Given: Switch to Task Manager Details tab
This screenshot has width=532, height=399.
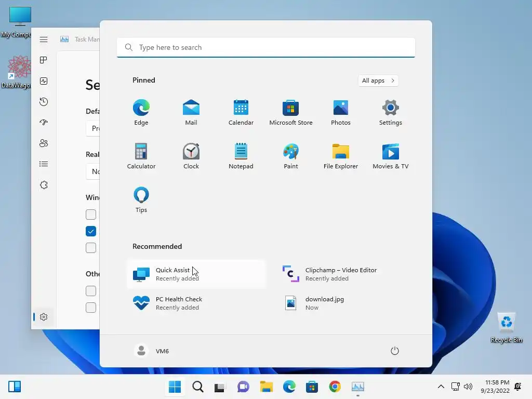Looking at the screenshot, I should pyautogui.click(x=44, y=164).
